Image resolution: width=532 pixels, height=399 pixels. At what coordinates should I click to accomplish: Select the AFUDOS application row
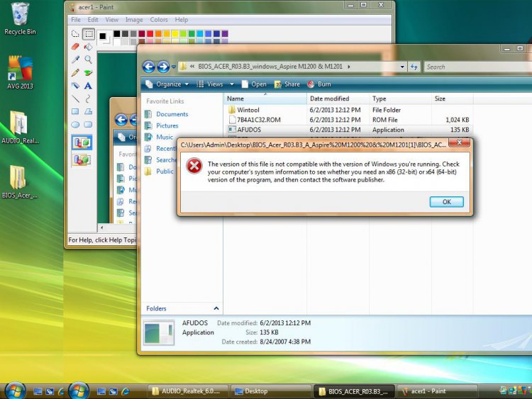348,130
